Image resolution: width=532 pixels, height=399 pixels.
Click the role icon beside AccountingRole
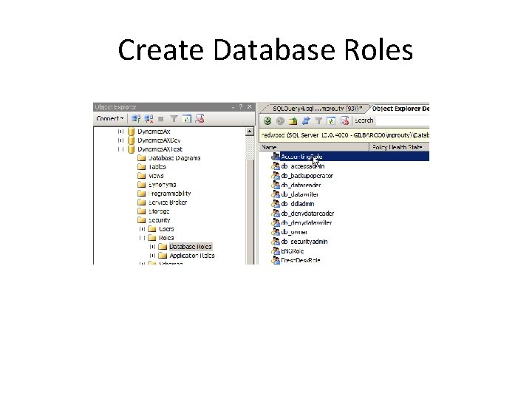pyautogui.click(x=276, y=157)
